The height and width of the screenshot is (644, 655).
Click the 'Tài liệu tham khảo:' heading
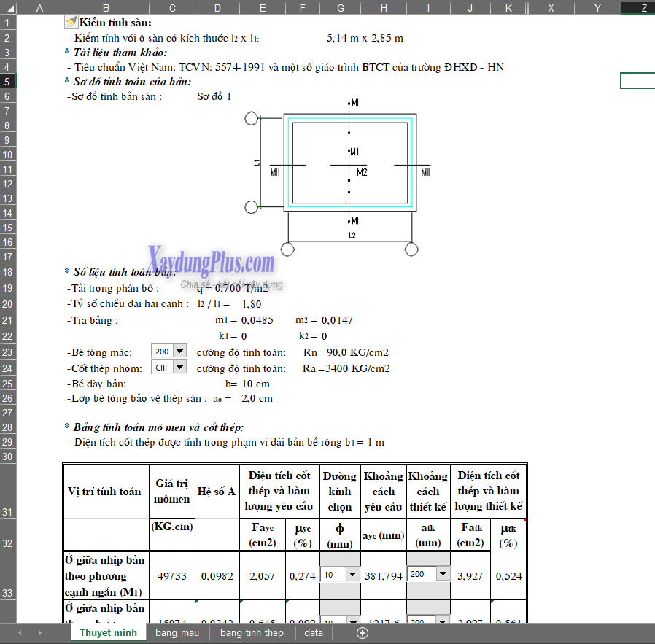(120, 53)
